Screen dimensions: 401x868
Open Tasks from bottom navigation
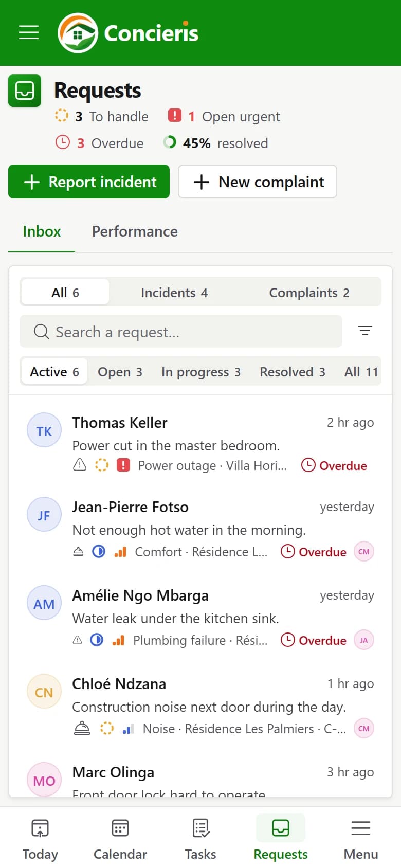click(200, 839)
